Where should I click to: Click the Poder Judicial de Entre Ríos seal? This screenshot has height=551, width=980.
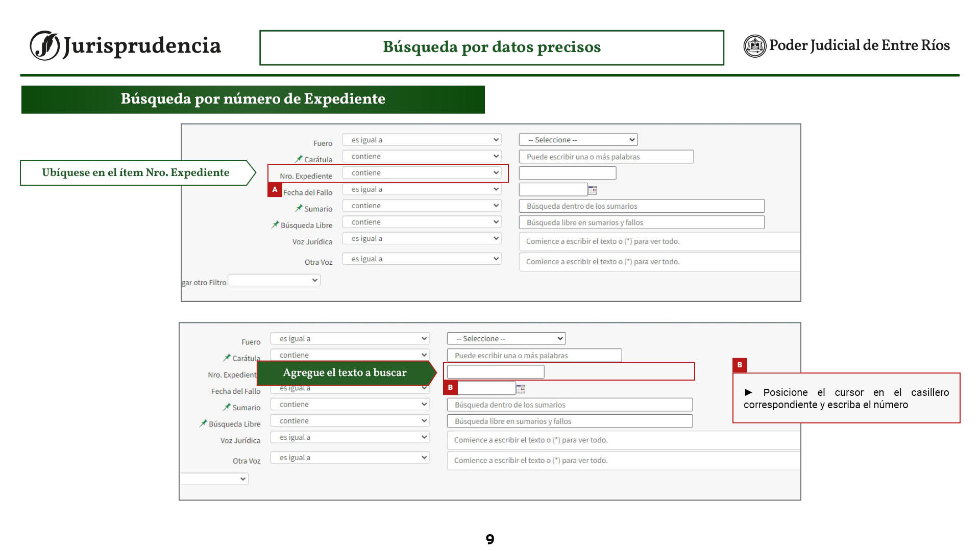pyautogui.click(x=755, y=46)
